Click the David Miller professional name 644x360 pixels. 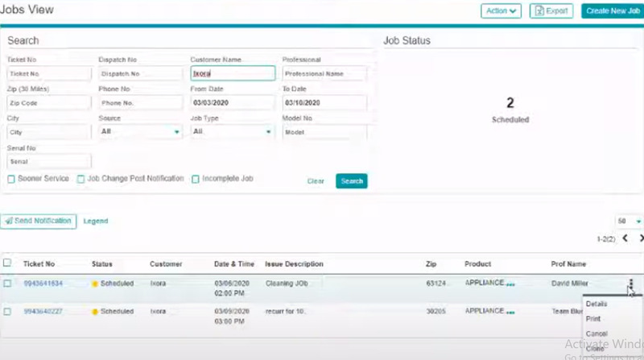(570, 283)
